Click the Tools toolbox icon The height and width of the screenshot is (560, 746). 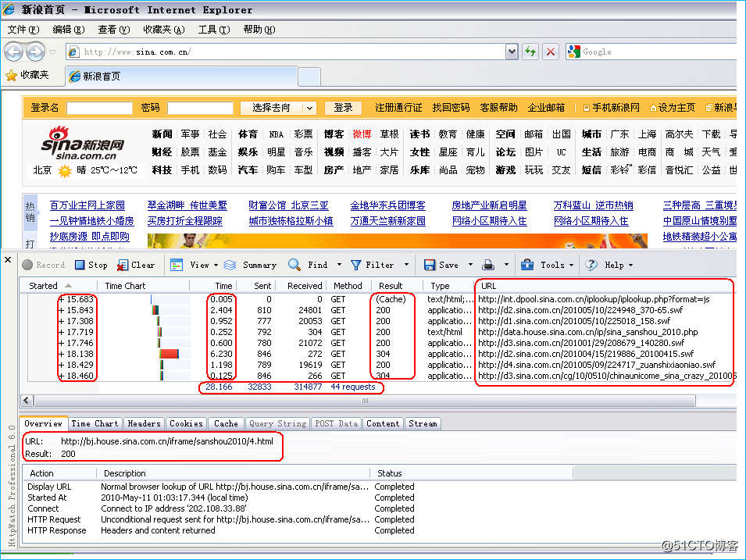(x=527, y=265)
